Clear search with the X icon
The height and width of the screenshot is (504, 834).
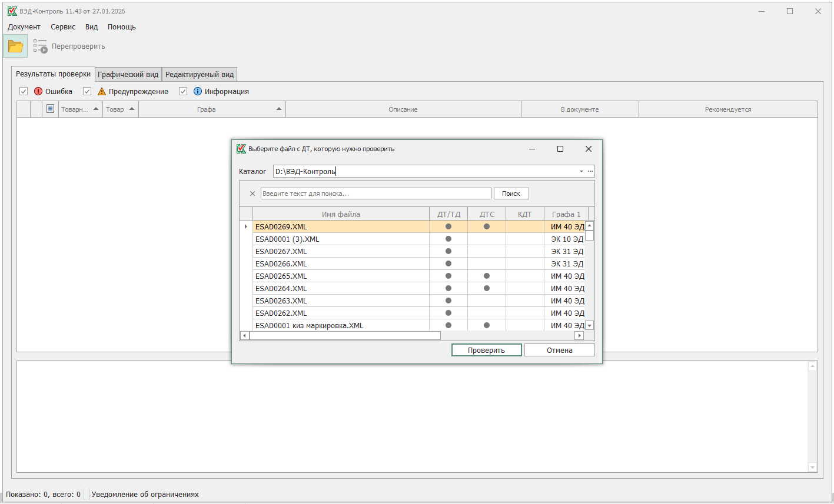coord(252,193)
